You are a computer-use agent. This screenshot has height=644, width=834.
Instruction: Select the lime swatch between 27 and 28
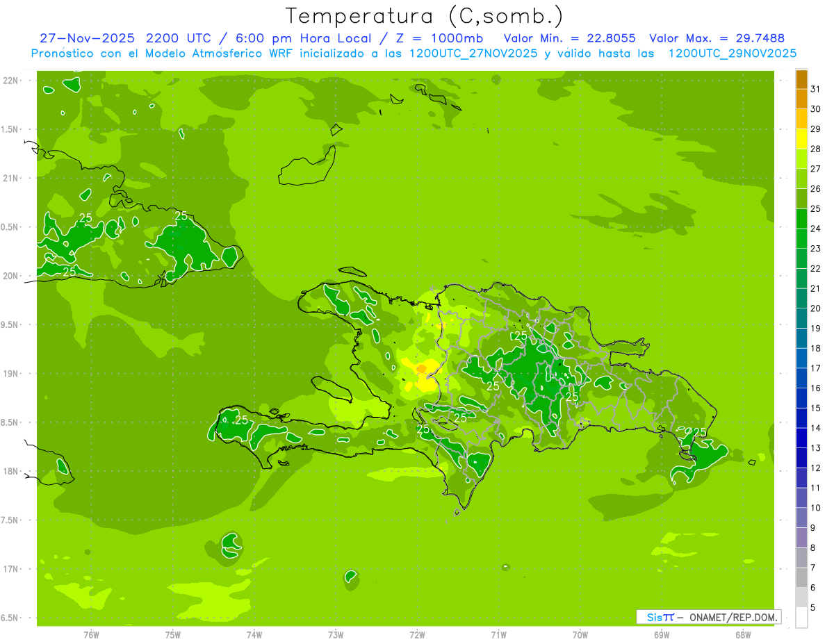tap(801, 159)
